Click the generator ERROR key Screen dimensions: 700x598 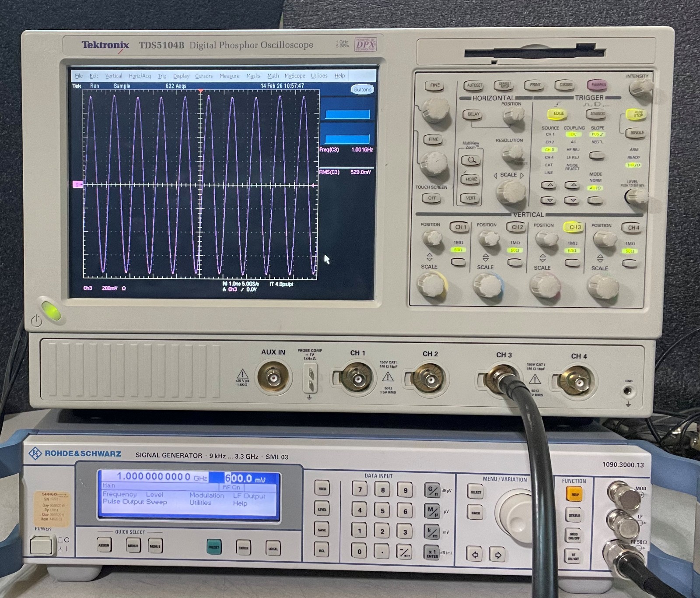click(x=243, y=548)
